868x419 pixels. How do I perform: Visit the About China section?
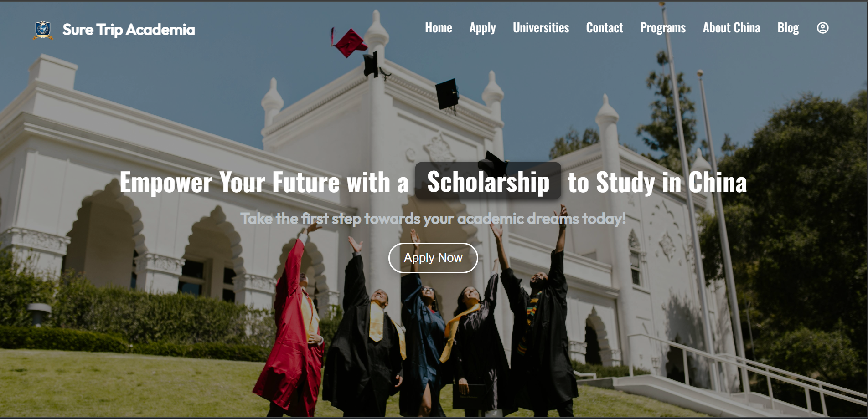pyautogui.click(x=731, y=28)
